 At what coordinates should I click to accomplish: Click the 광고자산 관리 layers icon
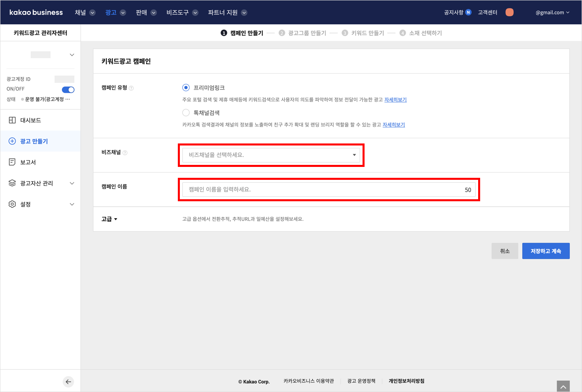coord(12,183)
